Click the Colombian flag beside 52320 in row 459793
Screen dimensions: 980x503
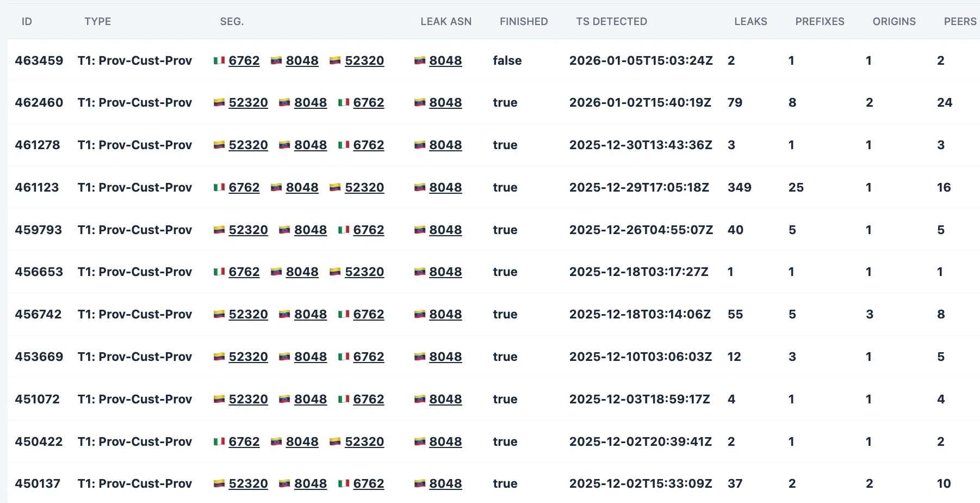(219, 230)
